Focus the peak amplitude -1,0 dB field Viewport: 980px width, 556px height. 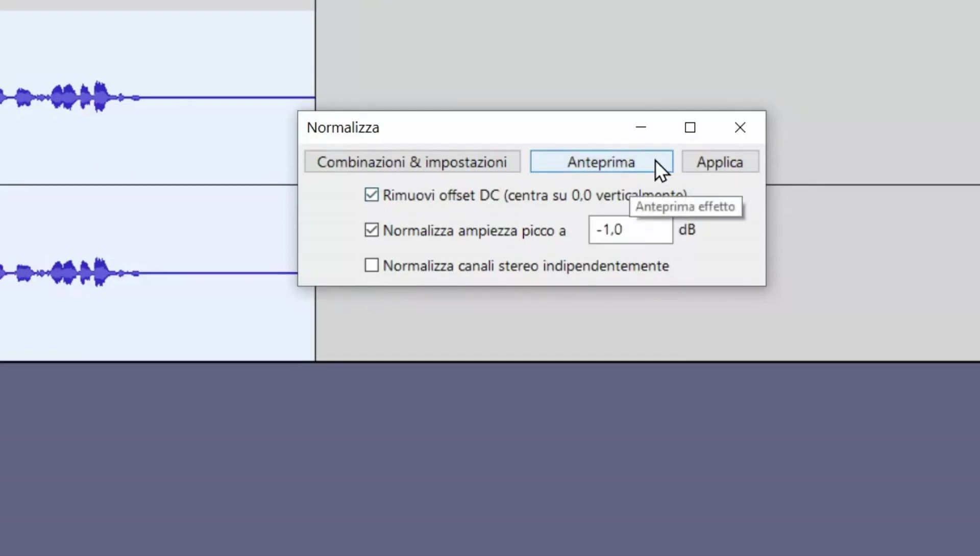630,230
